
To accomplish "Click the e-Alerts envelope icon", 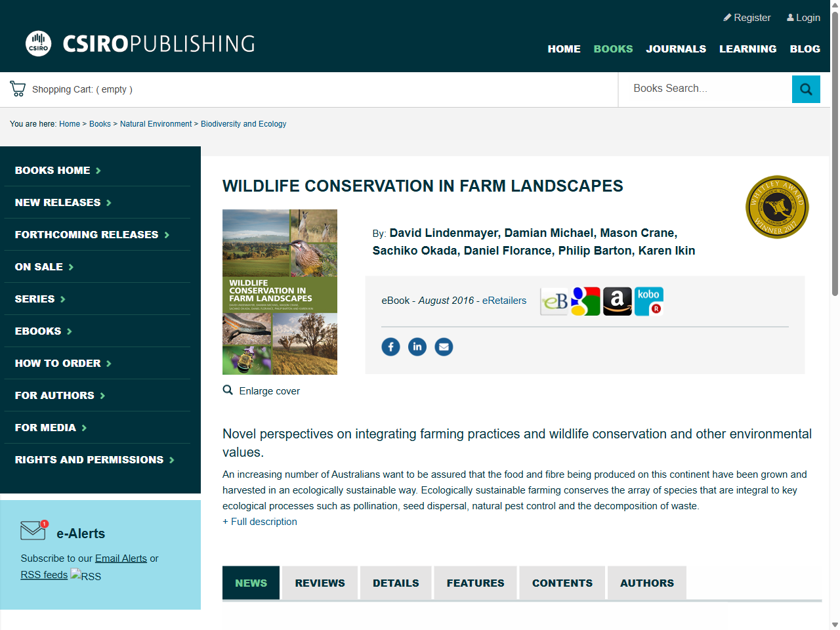I will [34, 531].
